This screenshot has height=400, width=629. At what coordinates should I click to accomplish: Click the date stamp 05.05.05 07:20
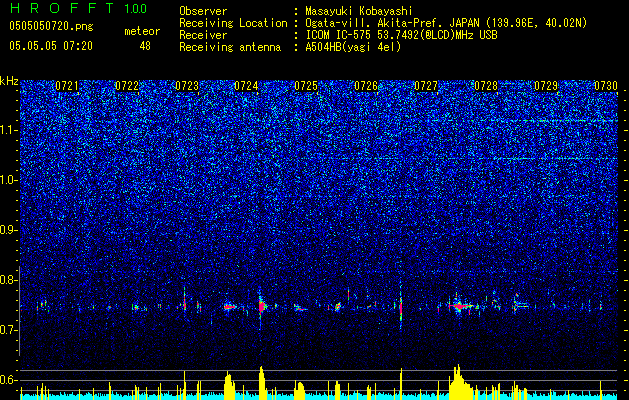click(x=51, y=46)
